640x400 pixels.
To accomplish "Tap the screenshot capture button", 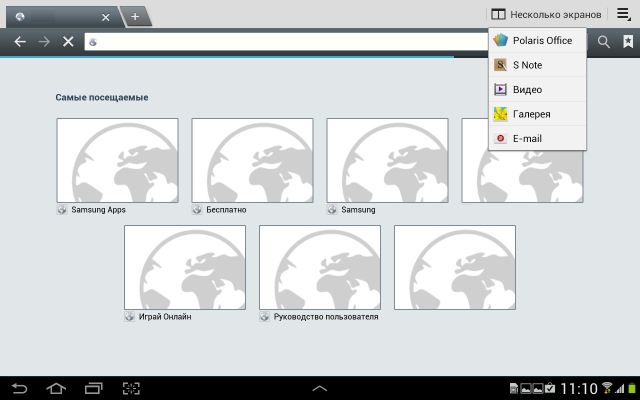I will pyautogui.click(x=131, y=388).
